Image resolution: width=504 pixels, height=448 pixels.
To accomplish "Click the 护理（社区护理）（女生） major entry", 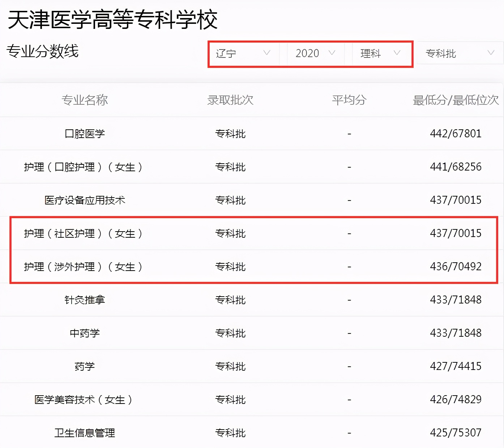I will [x=84, y=233].
